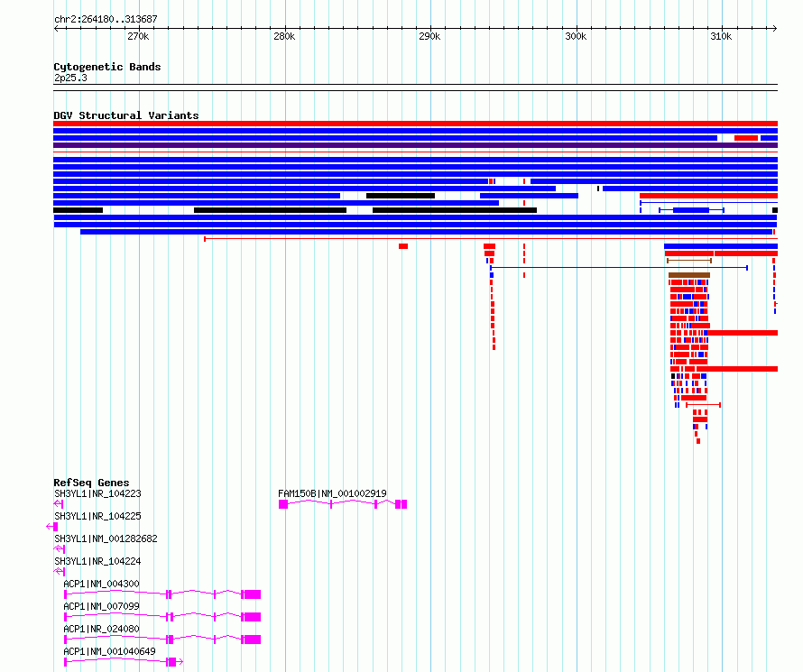Select the ACP1|NM_001040649 transcript label
This screenshot has height=672, width=803.
[109, 651]
